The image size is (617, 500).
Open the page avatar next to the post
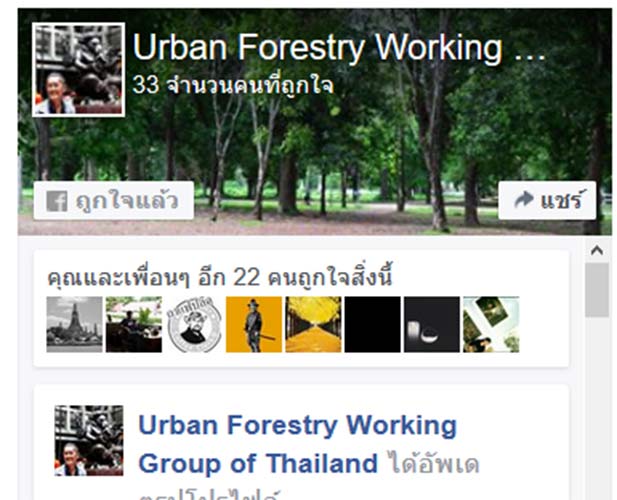pyautogui.click(x=89, y=441)
